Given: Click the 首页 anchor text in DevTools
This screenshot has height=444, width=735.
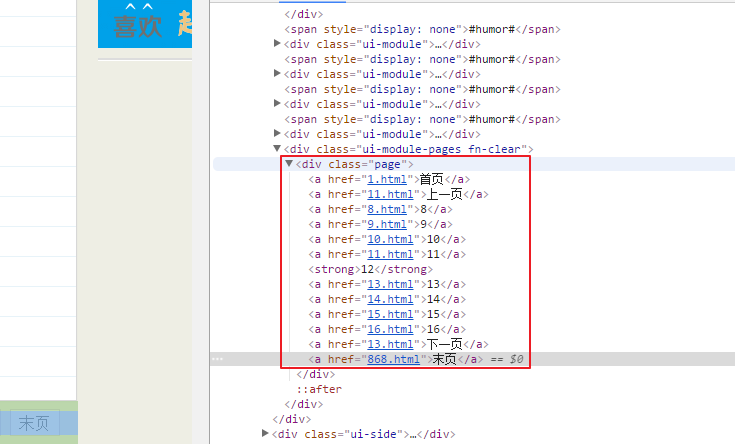Looking at the screenshot, I should [431, 179].
